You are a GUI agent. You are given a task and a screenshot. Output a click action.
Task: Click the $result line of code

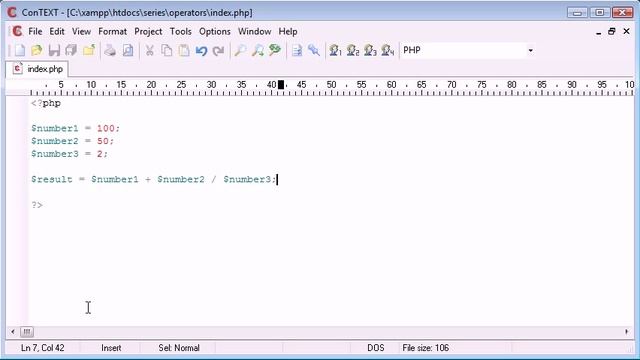(154, 179)
